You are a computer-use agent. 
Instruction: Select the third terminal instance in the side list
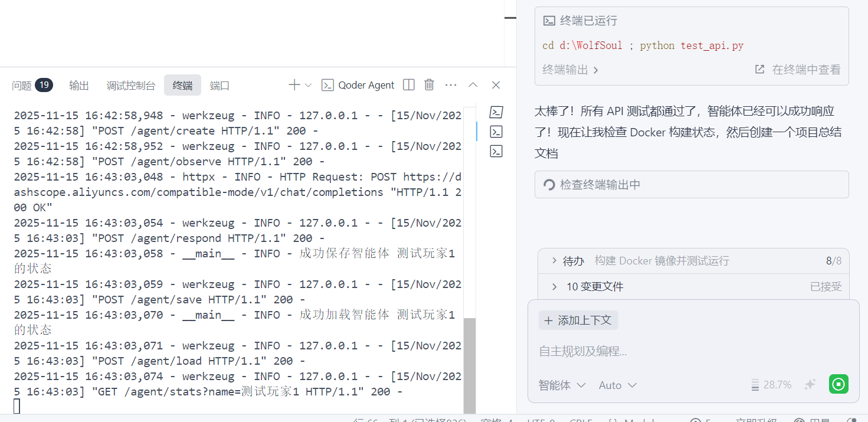click(x=496, y=152)
